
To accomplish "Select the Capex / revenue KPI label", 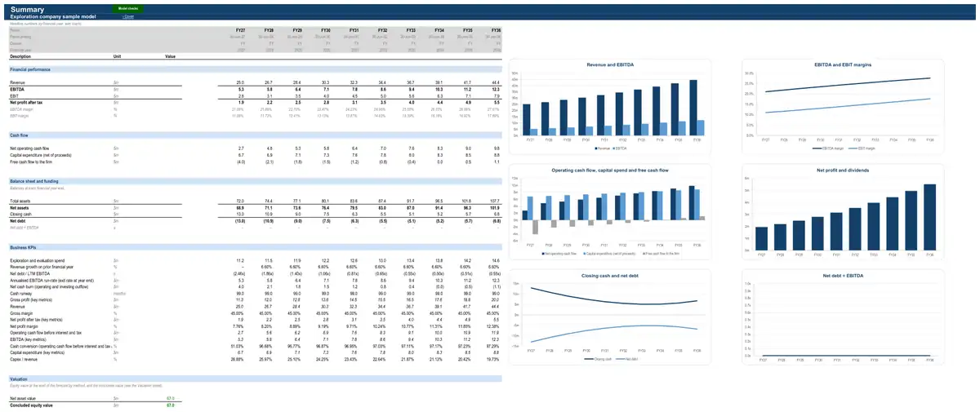I will pos(23,358).
